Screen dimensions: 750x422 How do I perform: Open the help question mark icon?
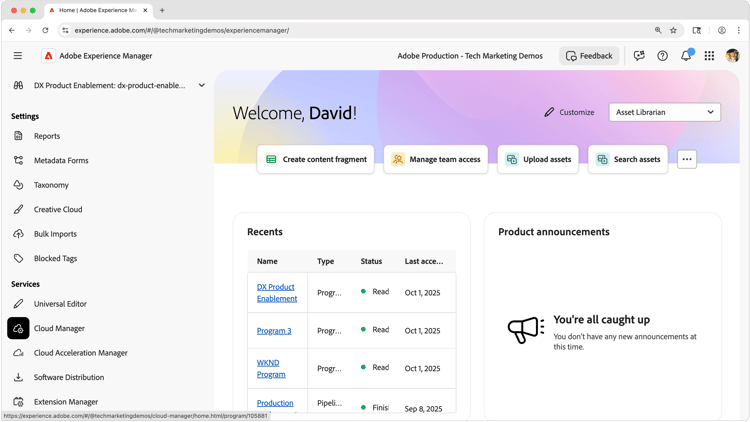tap(662, 56)
